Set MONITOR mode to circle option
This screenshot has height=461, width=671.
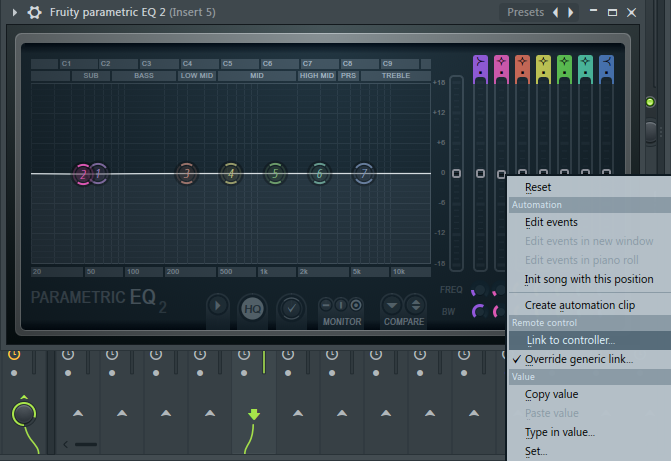(x=356, y=305)
